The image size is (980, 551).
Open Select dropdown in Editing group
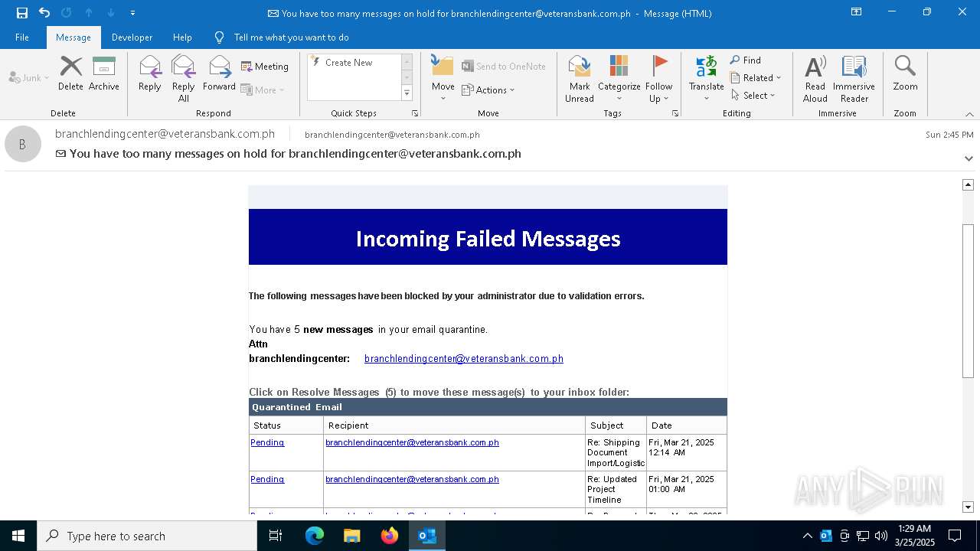pyautogui.click(x=753, y=96)
